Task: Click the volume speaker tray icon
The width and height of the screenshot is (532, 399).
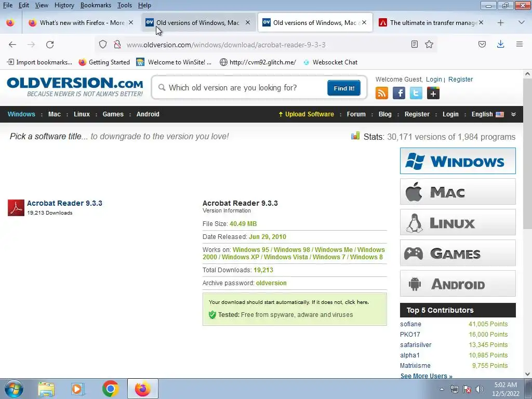Action: click(x=480, y=389)
